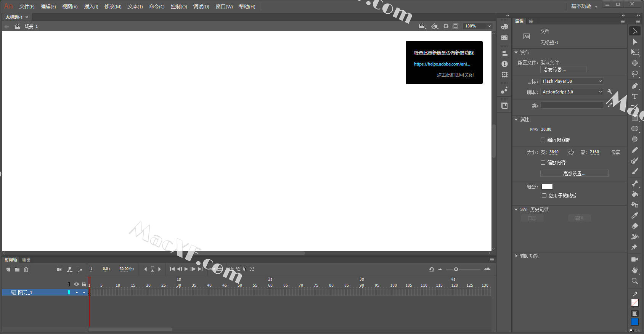Pick the Oval tool
Screen dimensions: 644x334
tap(635, 129)
